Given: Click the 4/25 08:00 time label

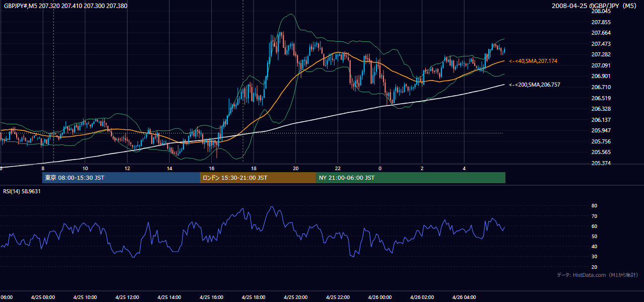Looking at the screenshot, I should point(42,297).
